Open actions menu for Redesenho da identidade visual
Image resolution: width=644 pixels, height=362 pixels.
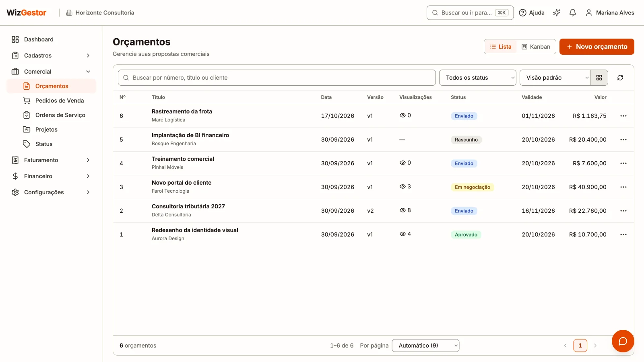(x=623, y=234)
